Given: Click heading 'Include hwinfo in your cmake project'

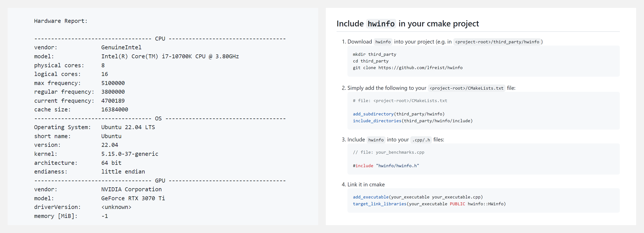Looking at the screenshot, I should point(408,24).
